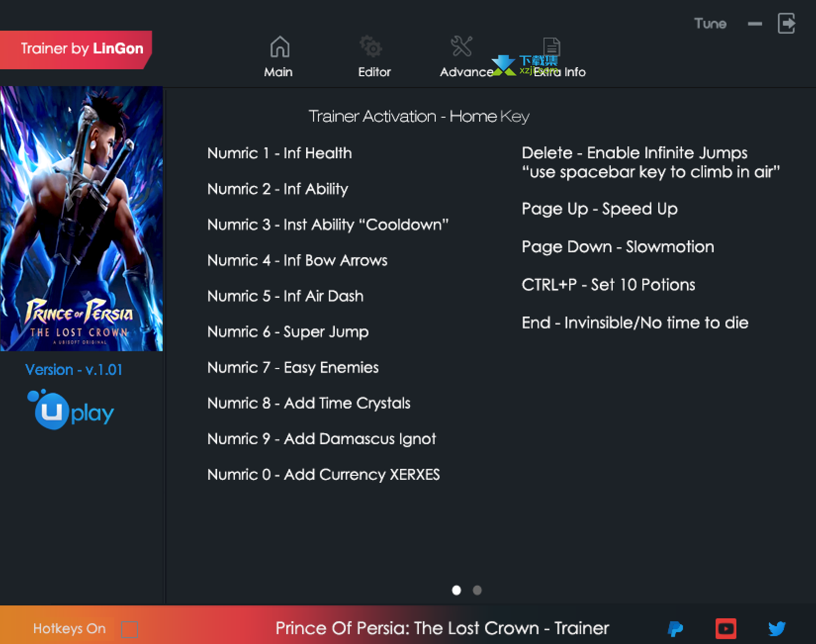Click Prince Of Persia: The Lost Crown - Trainer title

click(442, 628)
